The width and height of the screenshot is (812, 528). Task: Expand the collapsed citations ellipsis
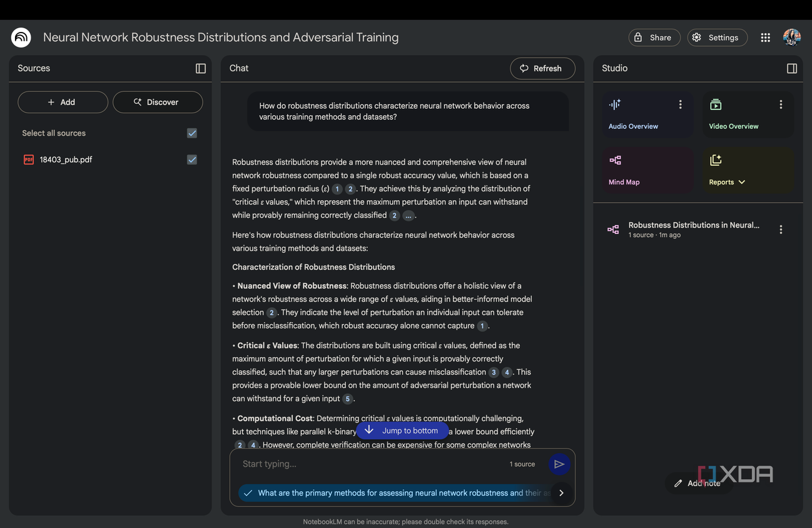[409, 215]
